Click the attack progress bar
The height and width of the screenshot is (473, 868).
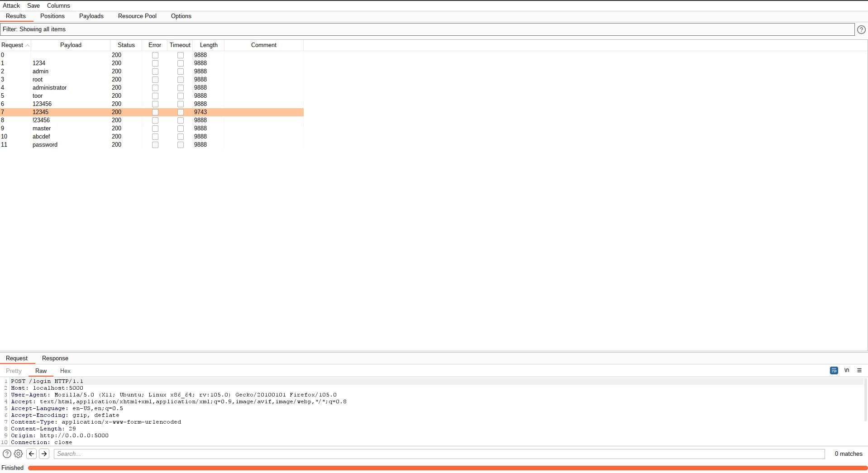pos(447,468)
